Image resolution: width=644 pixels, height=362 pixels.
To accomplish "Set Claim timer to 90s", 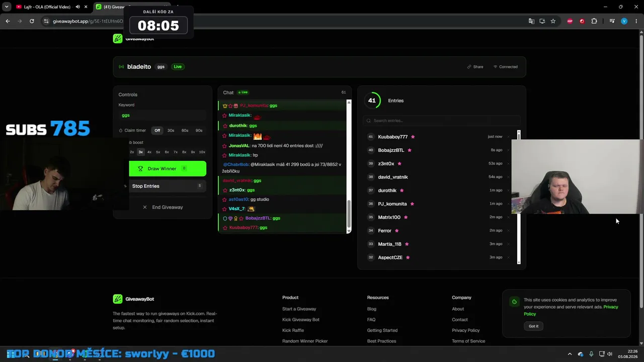I will (199, 131).
